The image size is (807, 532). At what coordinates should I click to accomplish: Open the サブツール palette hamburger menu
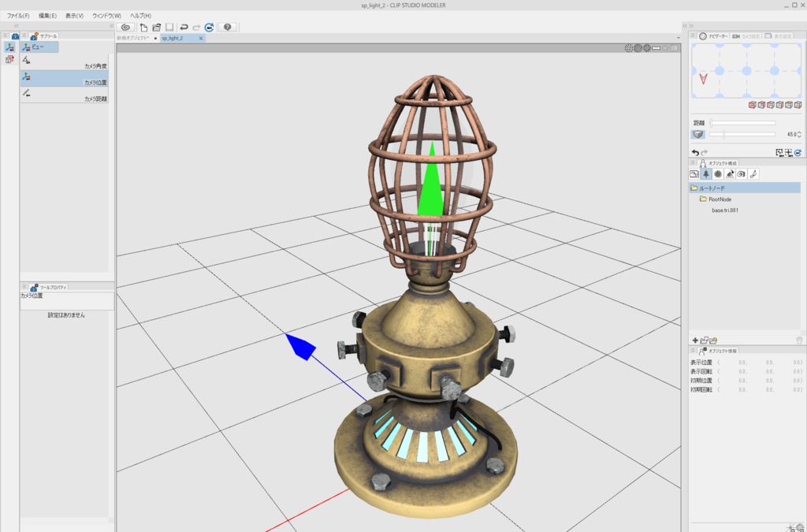24,36
